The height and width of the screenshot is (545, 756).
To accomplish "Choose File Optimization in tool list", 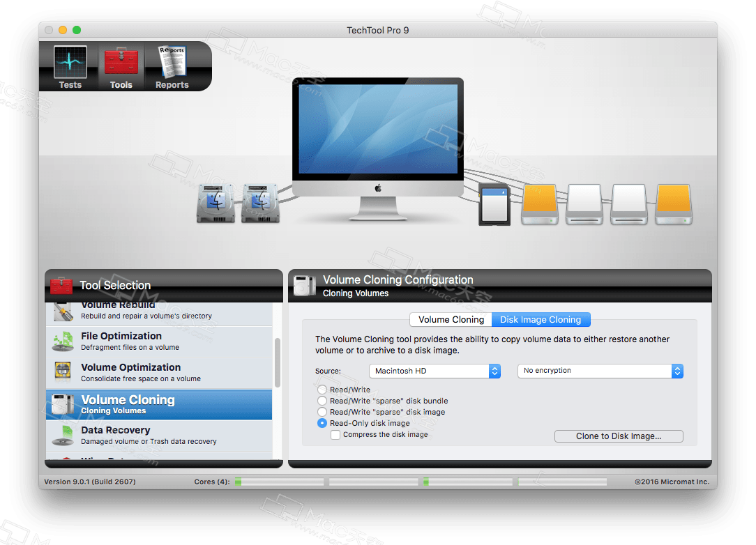I will point(159,341).
